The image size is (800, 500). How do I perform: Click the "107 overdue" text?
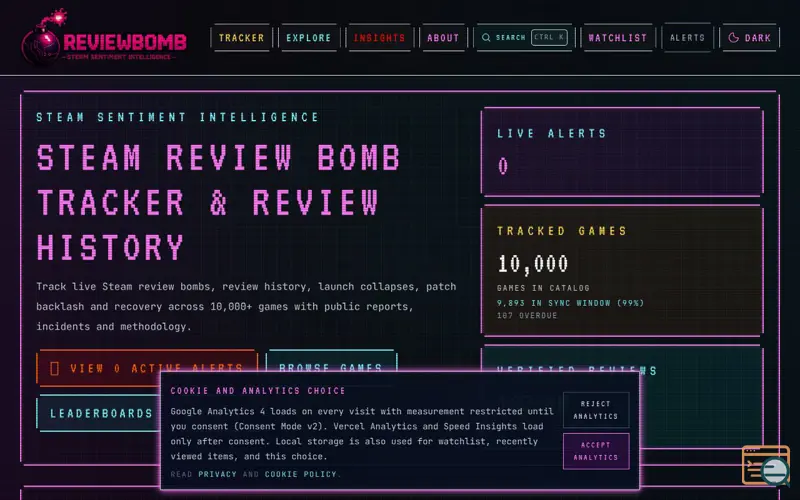pos(527,316)
